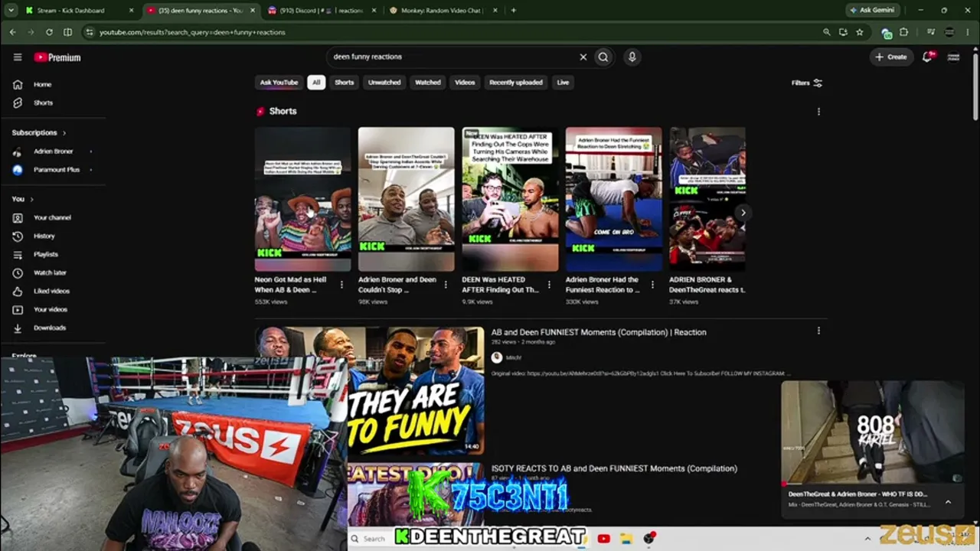Open Paramount Plus subscription channel
The image size is (980, 551).
coord(56,170)
